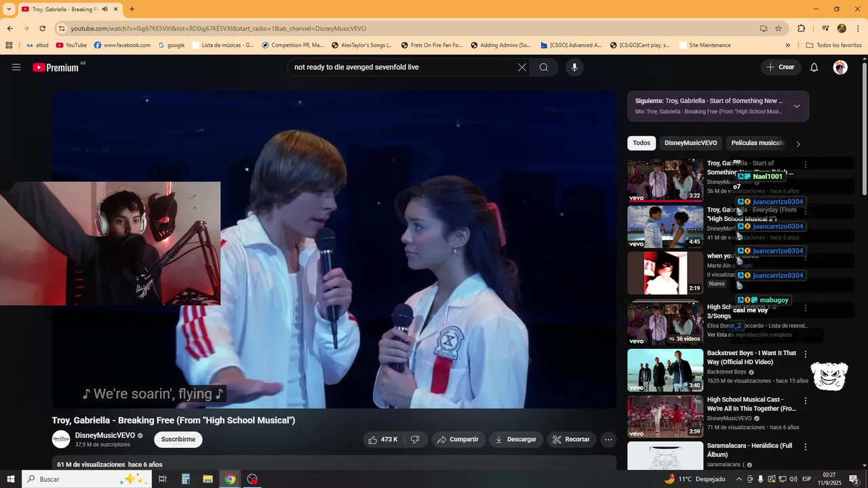Click the Windows taskbar search box
This screenshot has width=868, height=488.
coord(86,479)
